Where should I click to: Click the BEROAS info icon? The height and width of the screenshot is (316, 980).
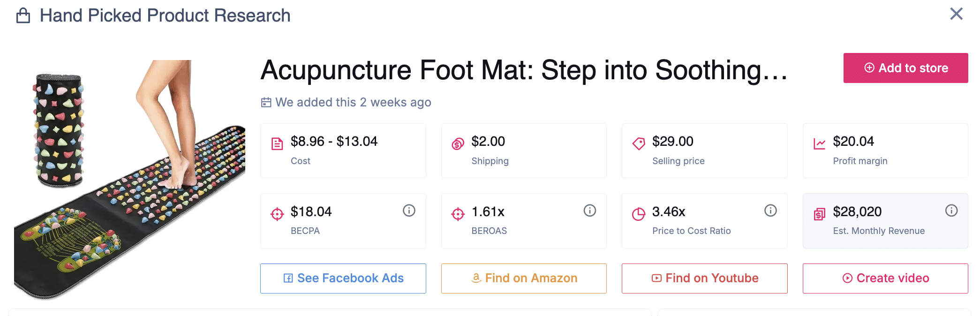pos(589,211)
